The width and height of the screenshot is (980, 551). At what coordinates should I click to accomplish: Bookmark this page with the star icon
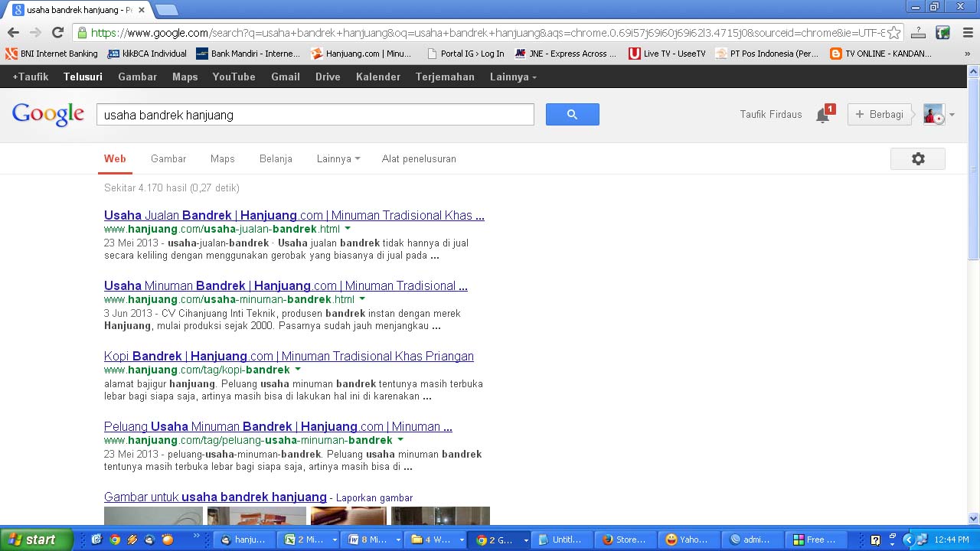coord(893,33)
